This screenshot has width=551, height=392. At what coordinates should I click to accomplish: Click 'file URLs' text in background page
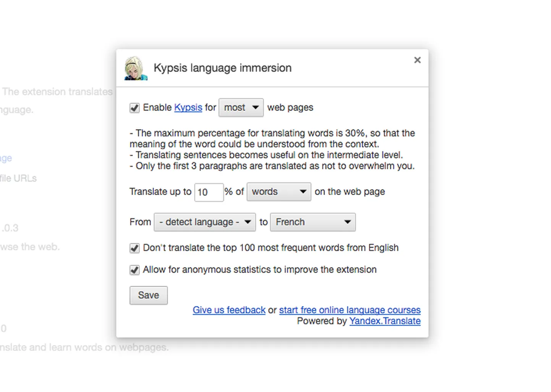coord(18,178)
